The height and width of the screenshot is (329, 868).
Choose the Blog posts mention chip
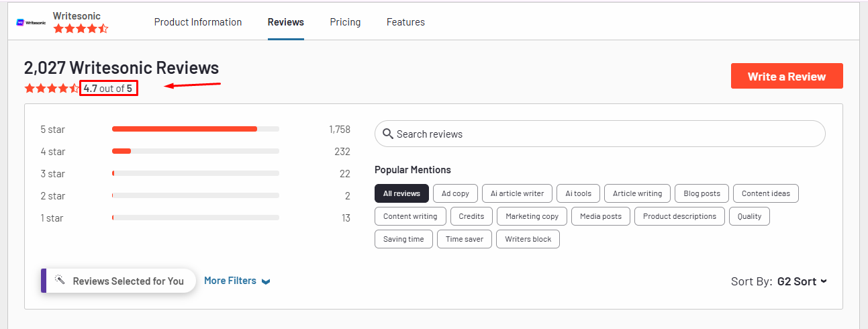pos(702,193)
